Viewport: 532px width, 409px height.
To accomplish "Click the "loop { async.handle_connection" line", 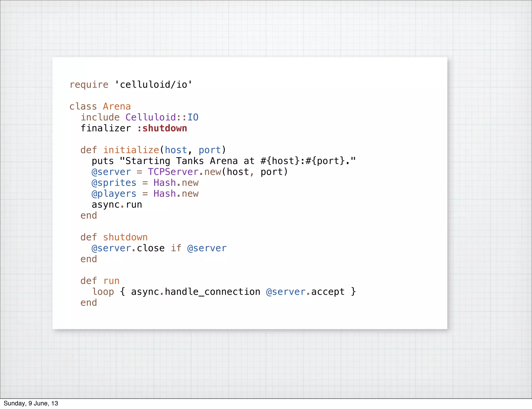I will [224, 292].
